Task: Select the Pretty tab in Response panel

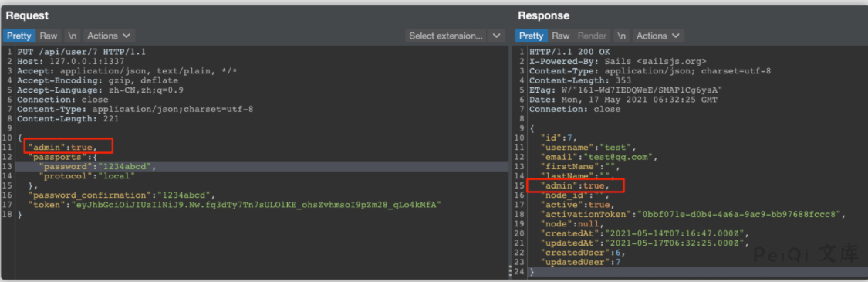Action: click(x=532, y=36)
